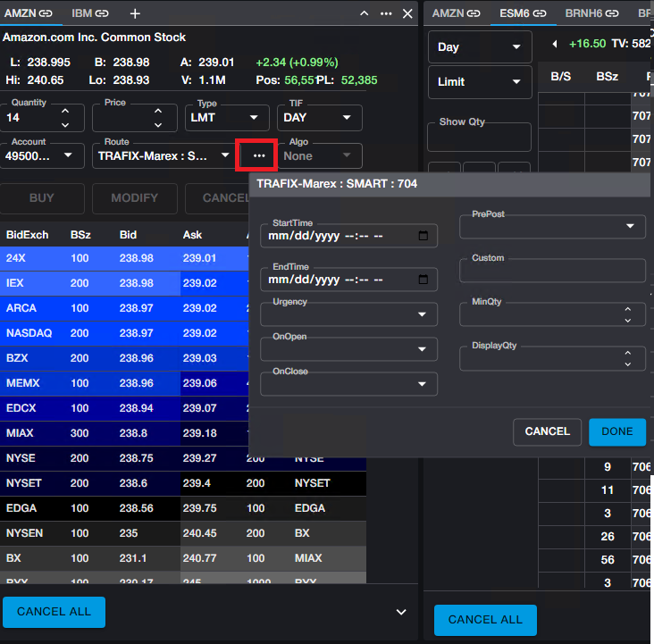Viewport: 654px width, 644px height.
Task: Adjust the MinQty stepper arrows
Action: [628, 314]
